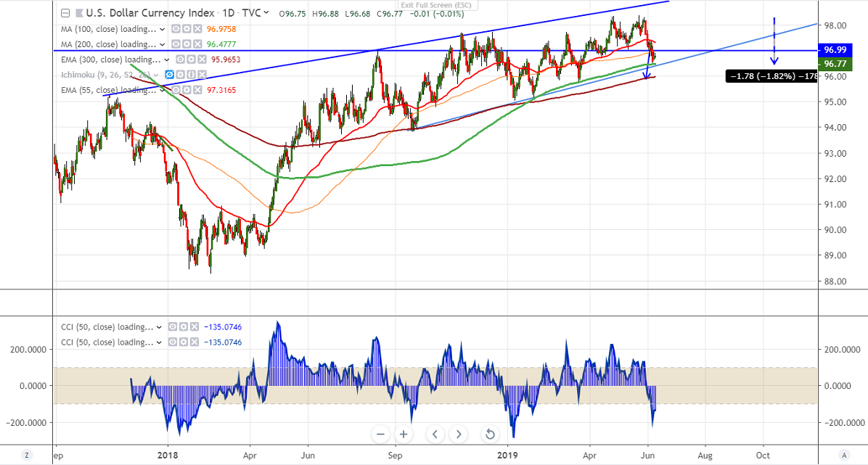The width and height of the screenshot is (868, 465).
Task: Expand the second CCI (50, close) dropdown
Action: click(160, 342)
